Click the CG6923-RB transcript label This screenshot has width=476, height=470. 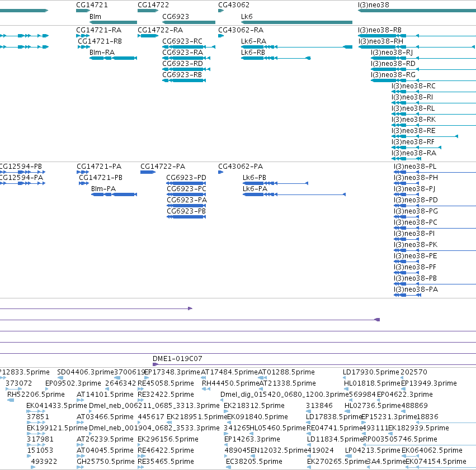pyautogui.click(x=182, y=75)
